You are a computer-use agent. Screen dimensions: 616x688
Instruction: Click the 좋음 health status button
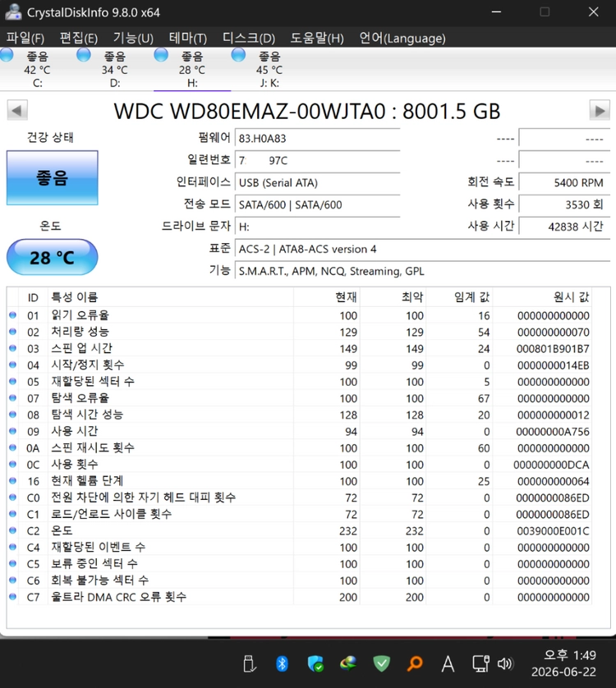[x=53, y=177]
